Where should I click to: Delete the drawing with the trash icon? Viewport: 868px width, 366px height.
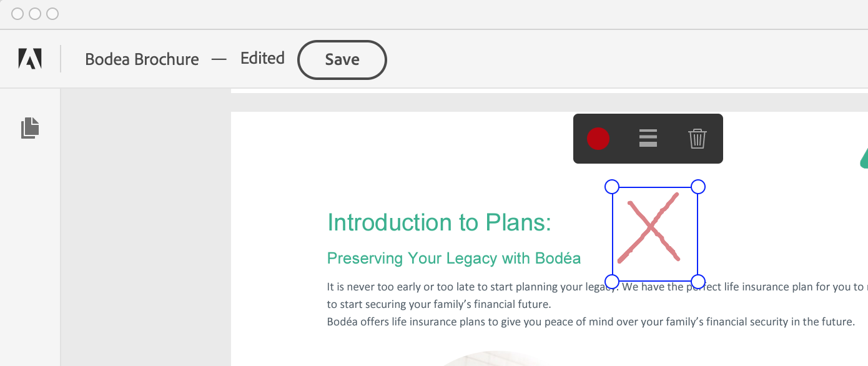tap(697, 138)
